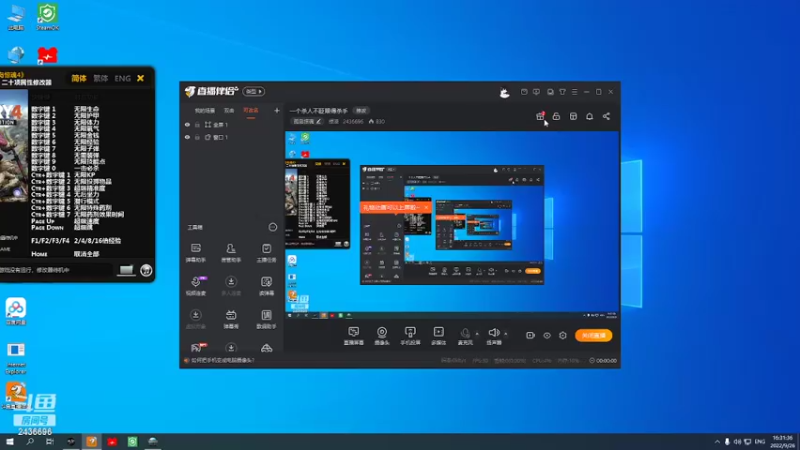
Task: Toggle visibility of the 窗口 1 source
Action: point(187,137)
